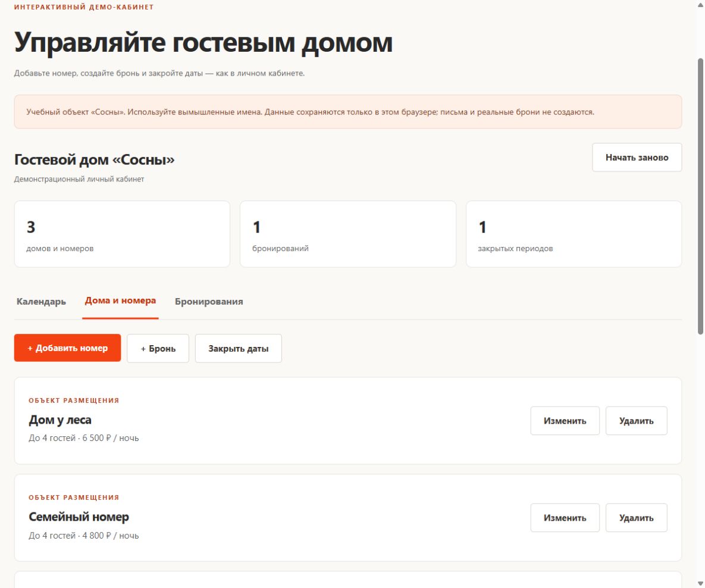Switch to the "Календарь" tab
This screenshot has width=705, height=588.
click(42, 301)
